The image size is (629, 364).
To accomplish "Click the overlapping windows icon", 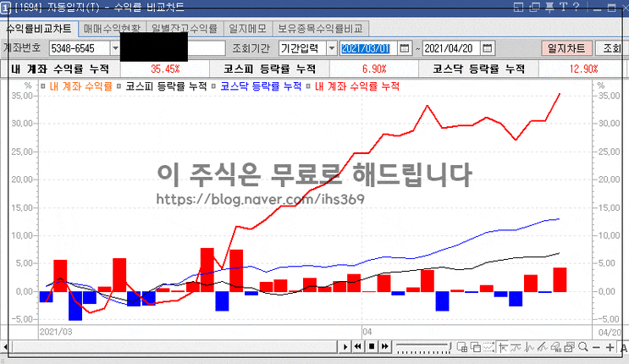I will 476,347.
